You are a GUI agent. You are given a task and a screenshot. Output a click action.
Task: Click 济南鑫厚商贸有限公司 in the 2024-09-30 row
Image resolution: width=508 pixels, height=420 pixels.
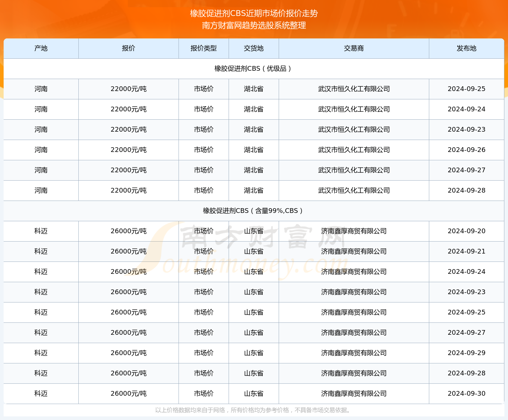[x=354, y=394]
